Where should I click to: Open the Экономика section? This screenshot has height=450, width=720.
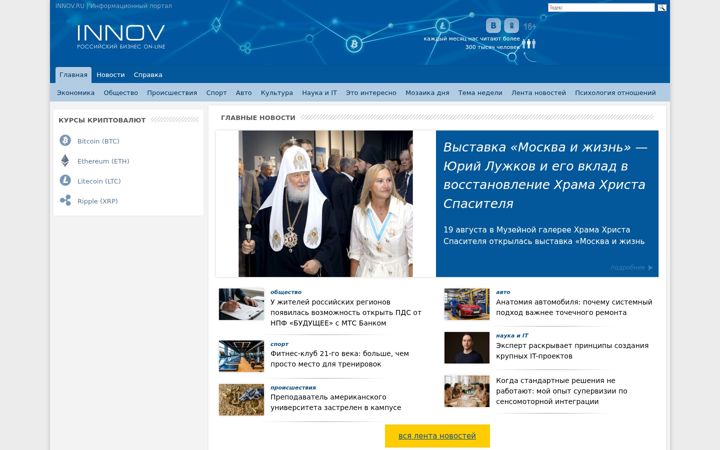click(x=76, y=93)
